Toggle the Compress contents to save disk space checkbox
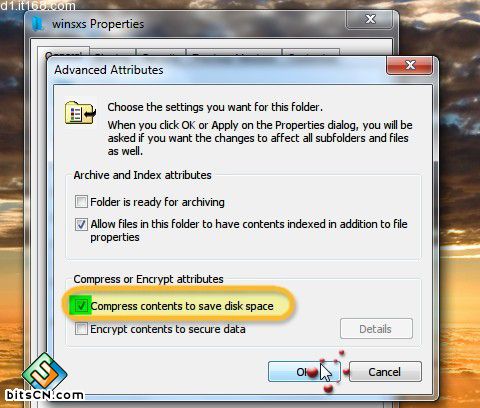 coord(81,306)
